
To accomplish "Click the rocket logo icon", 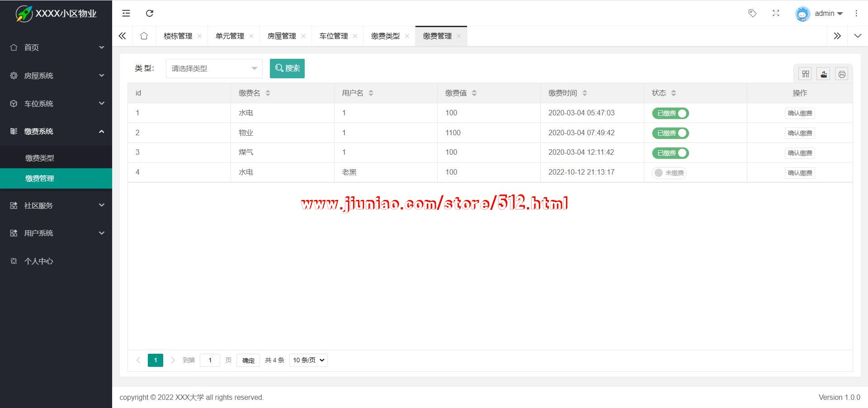I will [x=24, y=14].
